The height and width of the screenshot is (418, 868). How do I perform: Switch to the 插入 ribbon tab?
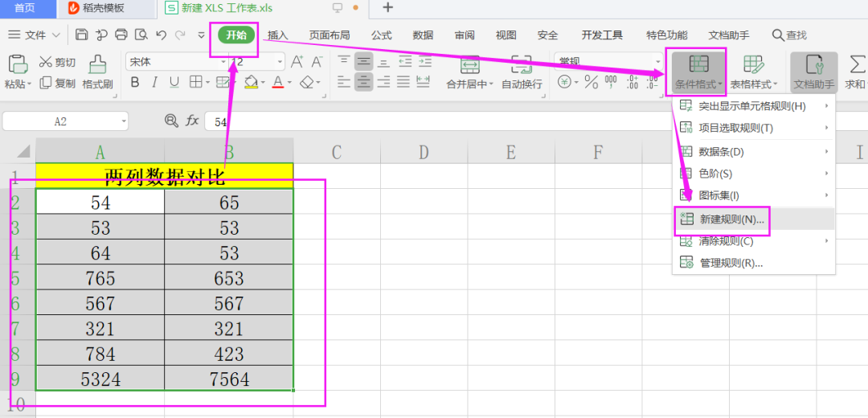click(278, 35)
